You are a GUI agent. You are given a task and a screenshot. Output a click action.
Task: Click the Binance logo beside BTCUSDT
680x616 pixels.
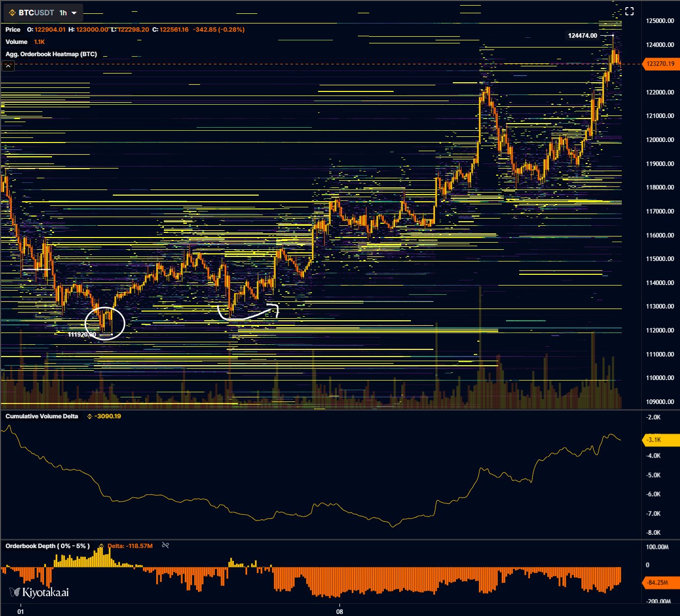[x=12, y=13]
